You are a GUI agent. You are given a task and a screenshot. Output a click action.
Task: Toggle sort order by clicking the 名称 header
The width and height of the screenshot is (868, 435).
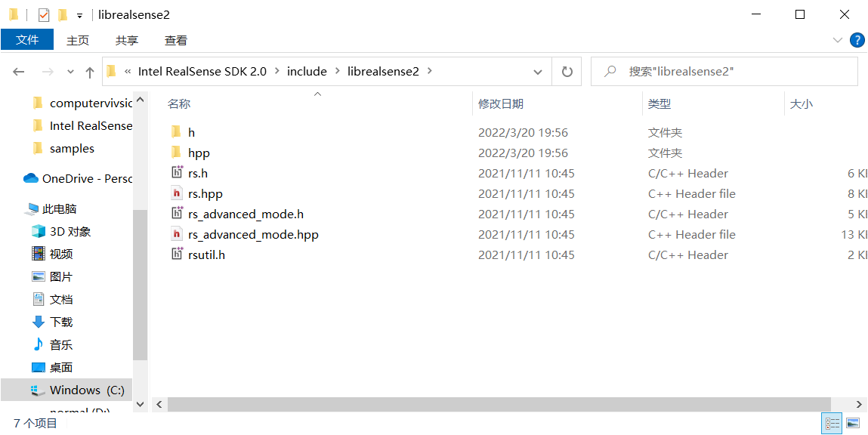(179, 103)
